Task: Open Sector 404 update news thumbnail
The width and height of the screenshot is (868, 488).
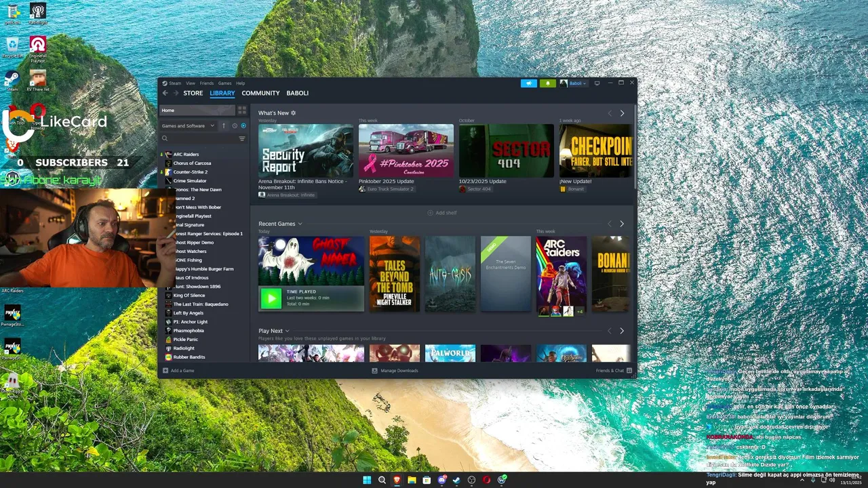Action: coord(507,150)
